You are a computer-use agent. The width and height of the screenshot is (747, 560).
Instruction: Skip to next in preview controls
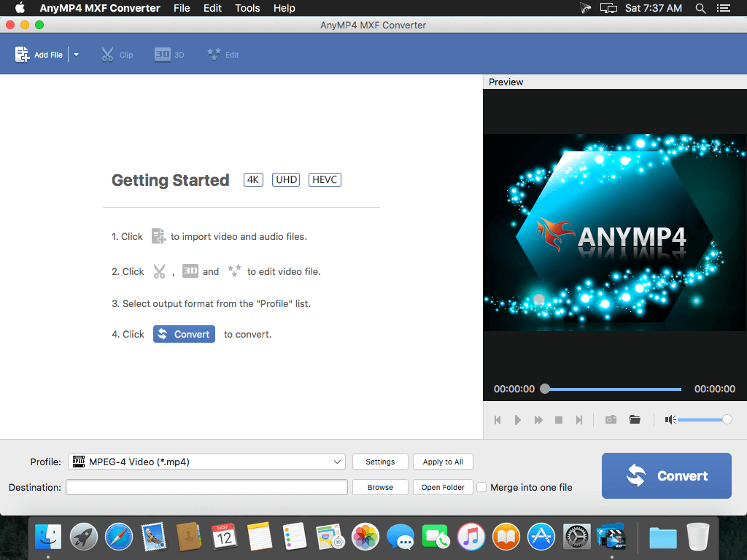[x=578, y=419]
